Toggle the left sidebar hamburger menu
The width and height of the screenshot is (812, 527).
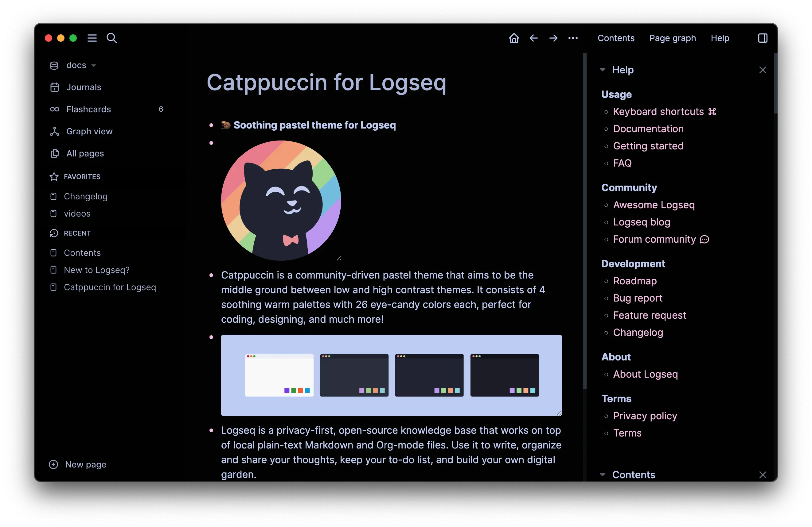click(x=92, y=38)
